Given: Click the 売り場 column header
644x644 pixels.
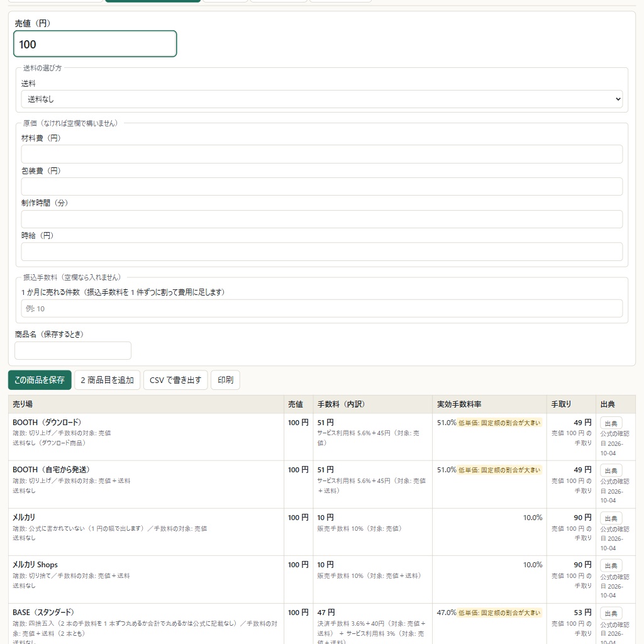Looking at the screenshot, I should [146, 404].
